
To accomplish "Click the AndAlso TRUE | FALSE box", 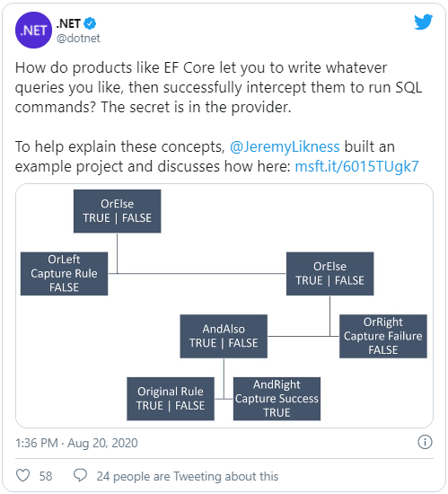I will [224, 336].
